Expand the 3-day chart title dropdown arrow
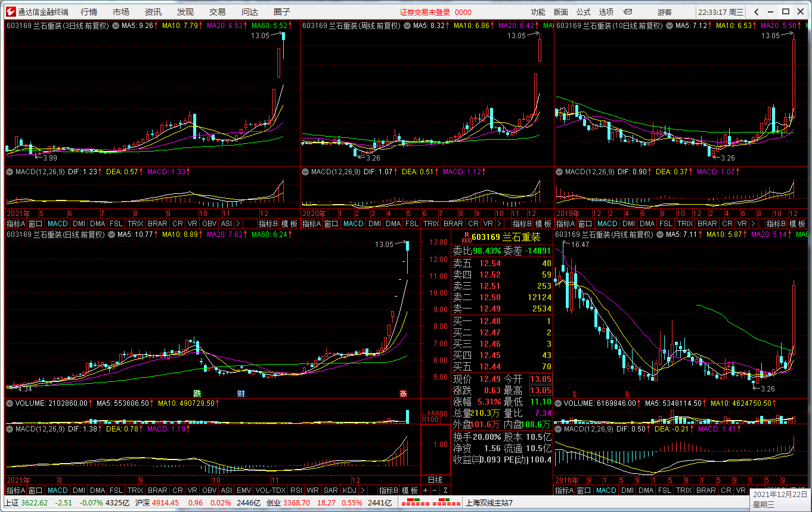Image resolution: width=812 pixels, height=512 pixels. [115, 26]
